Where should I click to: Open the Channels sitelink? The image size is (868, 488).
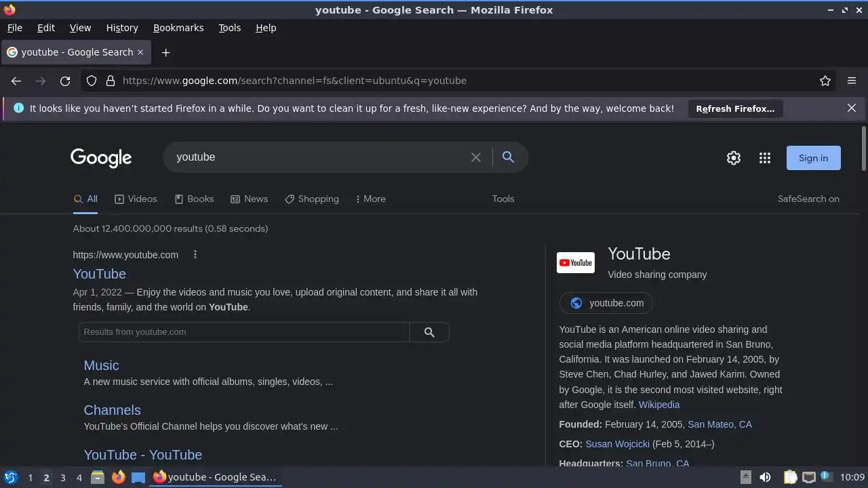112,410
